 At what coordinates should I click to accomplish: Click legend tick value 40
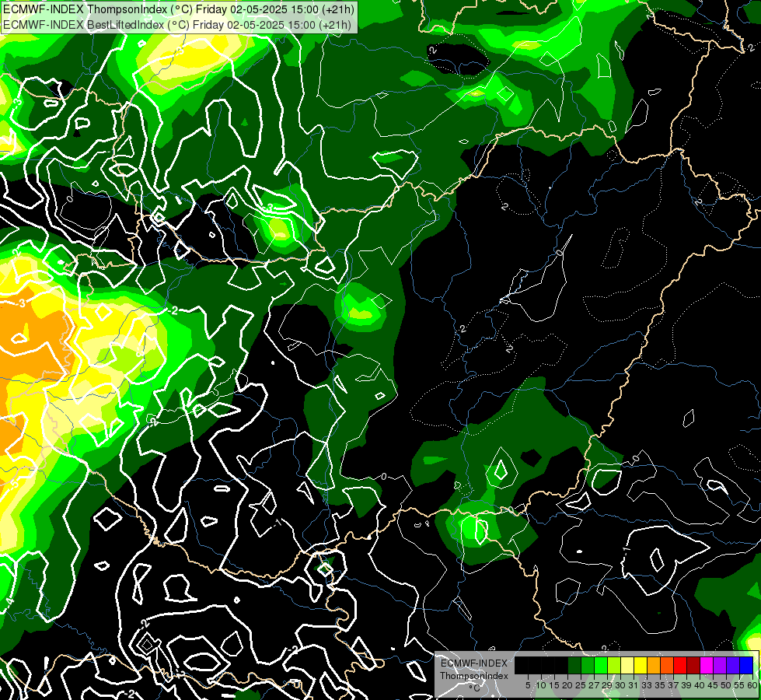pos(700,685)
